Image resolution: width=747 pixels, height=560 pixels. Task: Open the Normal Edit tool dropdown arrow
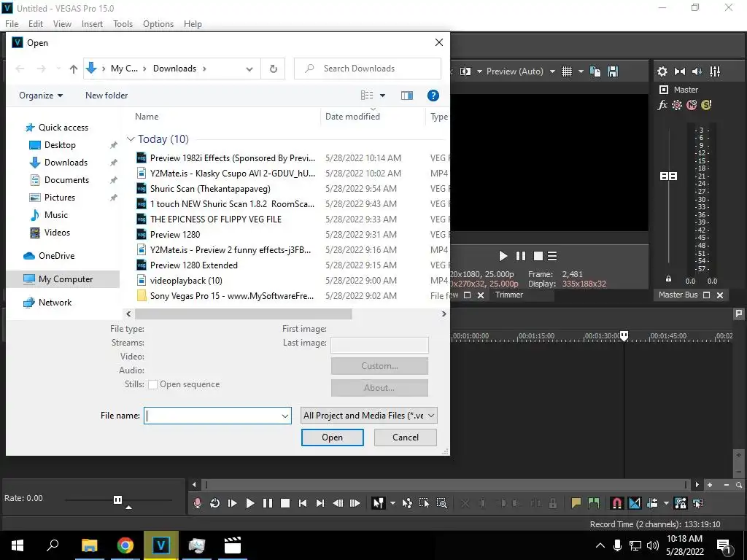[x=392, y=503]
